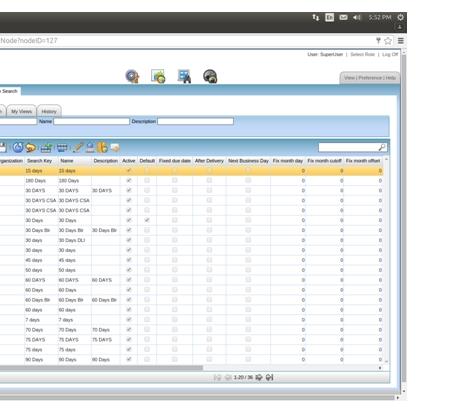Sort by the Fixed due date column header
The height and width of the screenshot is (408, 464).
[x=175, y=161]
